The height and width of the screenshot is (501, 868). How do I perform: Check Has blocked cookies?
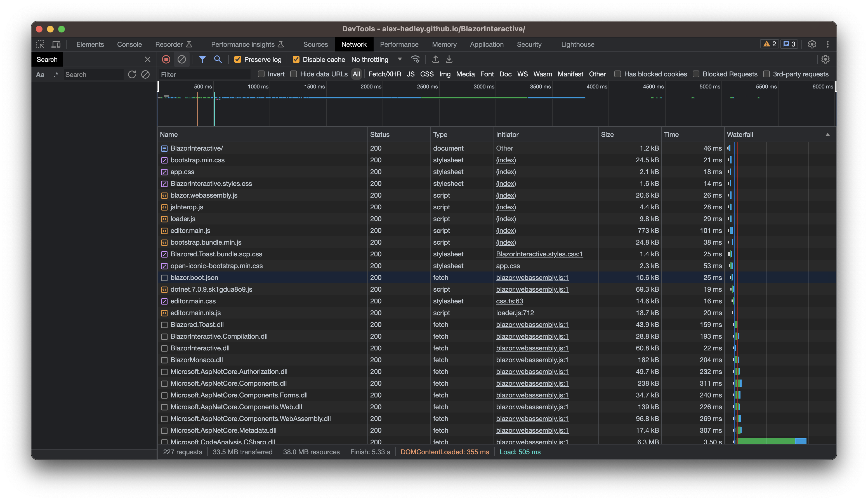(618, 74)
